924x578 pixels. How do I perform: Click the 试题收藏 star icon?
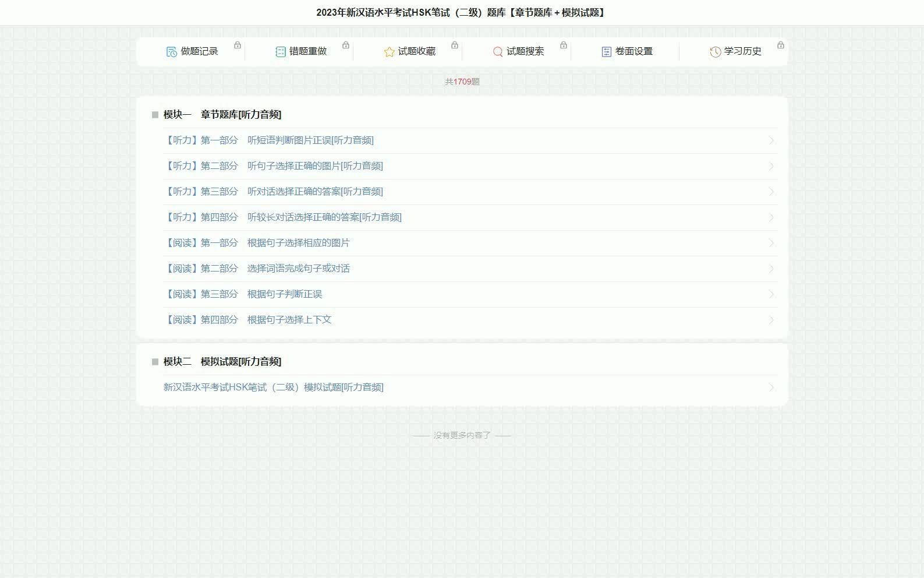pos(389,52)
